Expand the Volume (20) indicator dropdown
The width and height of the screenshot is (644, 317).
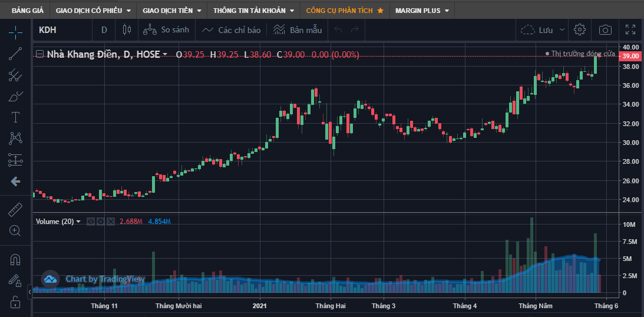point(78,222)
